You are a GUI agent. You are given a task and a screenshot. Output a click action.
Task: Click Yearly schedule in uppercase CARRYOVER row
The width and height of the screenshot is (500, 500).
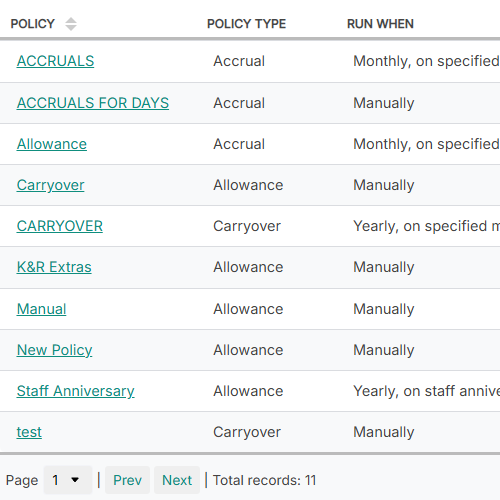426,226
